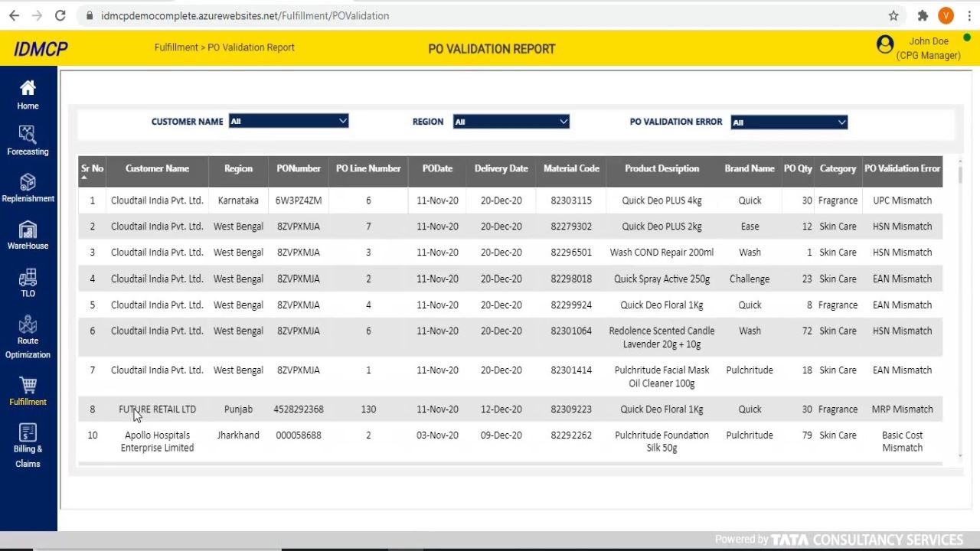Click the browser address bar URL
This screenshot has height=551, width=980.
click(x=245, y=15)
